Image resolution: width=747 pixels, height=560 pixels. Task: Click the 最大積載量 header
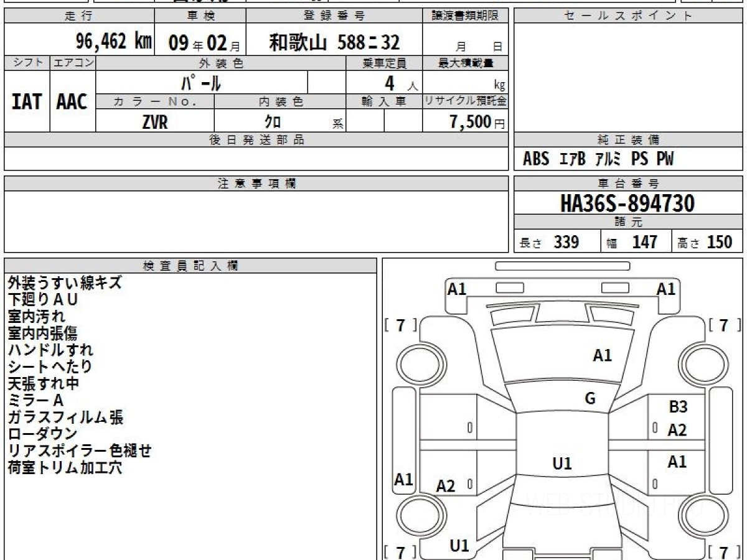[x=465, y=63]
